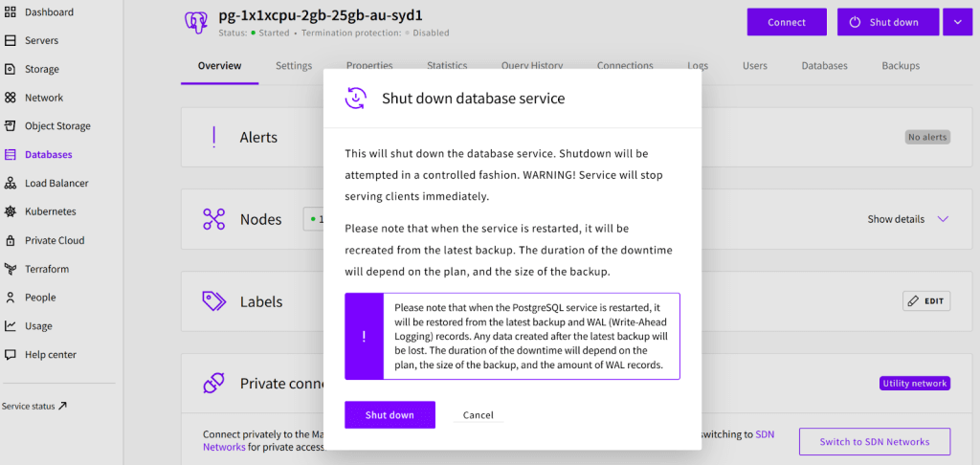Click the Servers icon in sidebar
Image resolution: width=980 pixels, height=465 pixels.
tap(10, 40)
